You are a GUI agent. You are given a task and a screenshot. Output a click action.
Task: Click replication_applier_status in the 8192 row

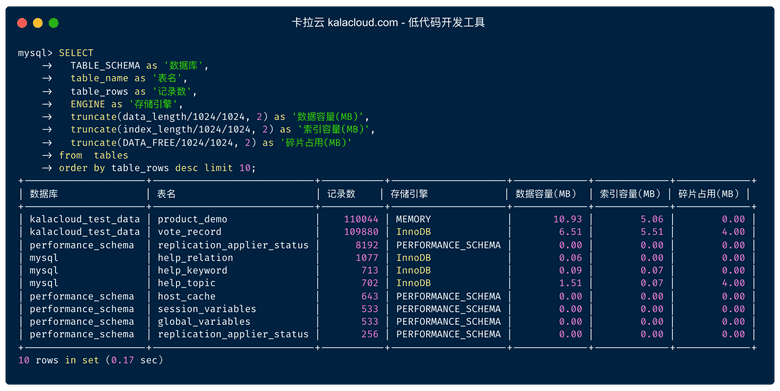233,245
